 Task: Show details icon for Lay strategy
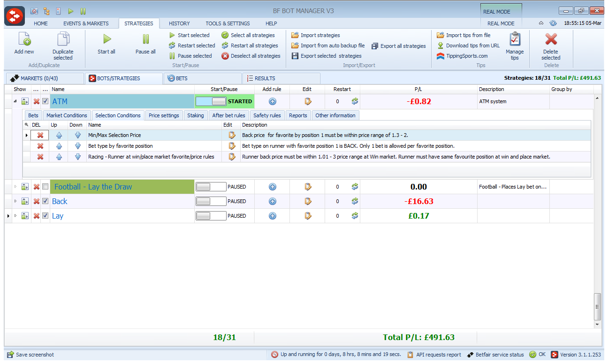click(25, 216)
